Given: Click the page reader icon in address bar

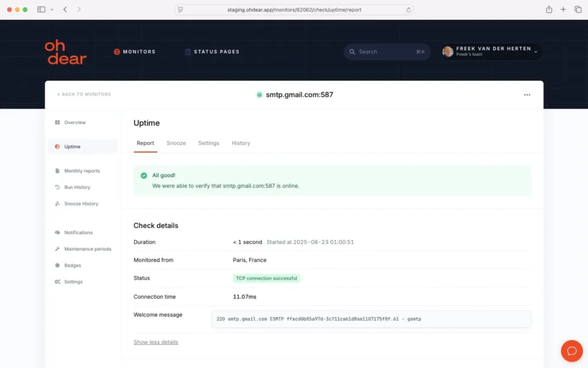Looking at the screenshot, I should tap(180, 10).
